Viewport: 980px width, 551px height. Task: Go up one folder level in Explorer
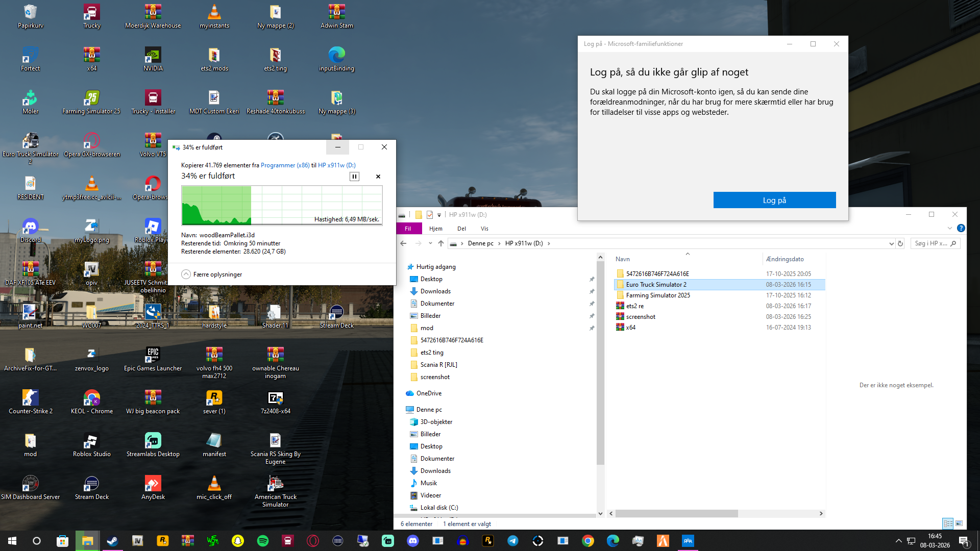click(441, 243)
